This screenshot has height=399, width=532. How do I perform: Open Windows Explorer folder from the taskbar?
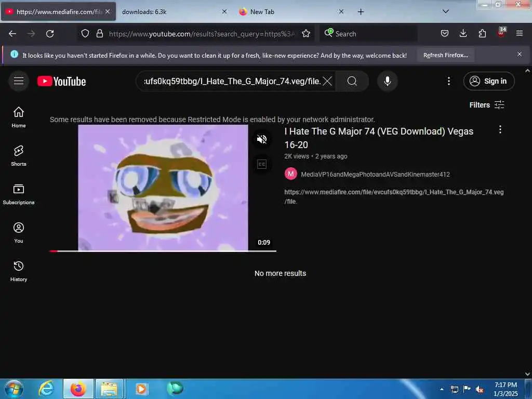109,389
